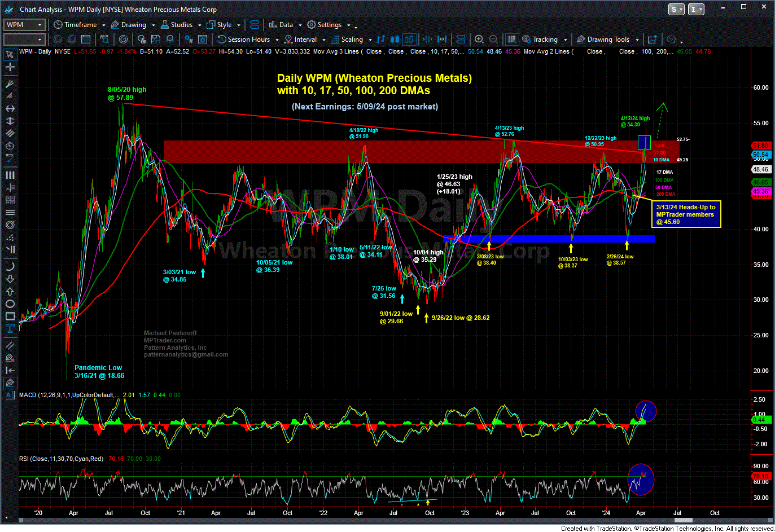Select the Up Arrow drawing tool
The height and width of the screenshot is (532, 775).
point(10,291)
